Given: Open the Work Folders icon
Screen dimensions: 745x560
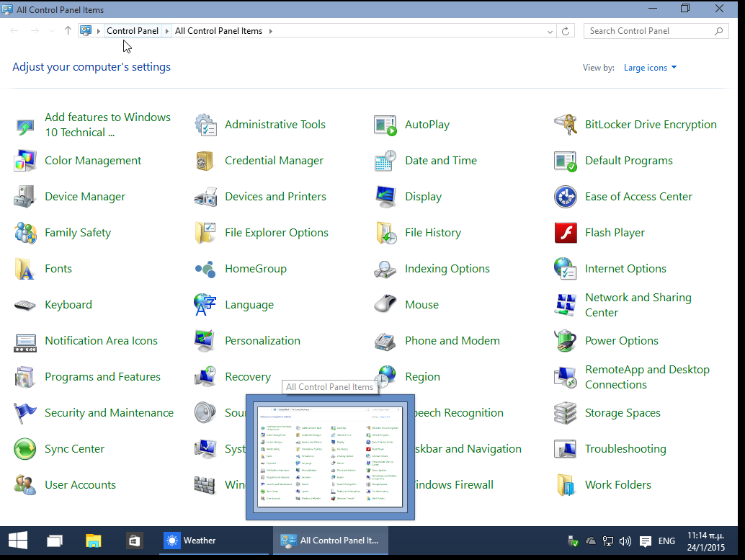Looking at the screenshot, I should 566,485.
